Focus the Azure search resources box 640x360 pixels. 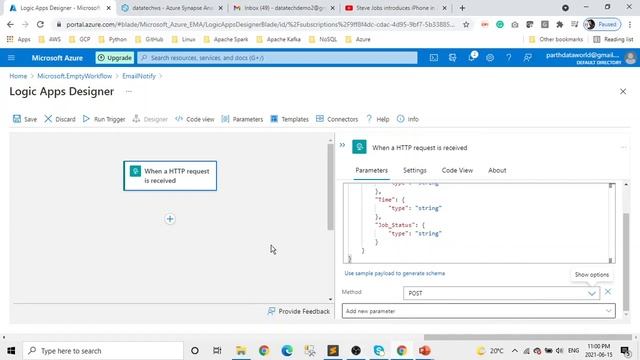pyautogui.click(x=277, y=58)
